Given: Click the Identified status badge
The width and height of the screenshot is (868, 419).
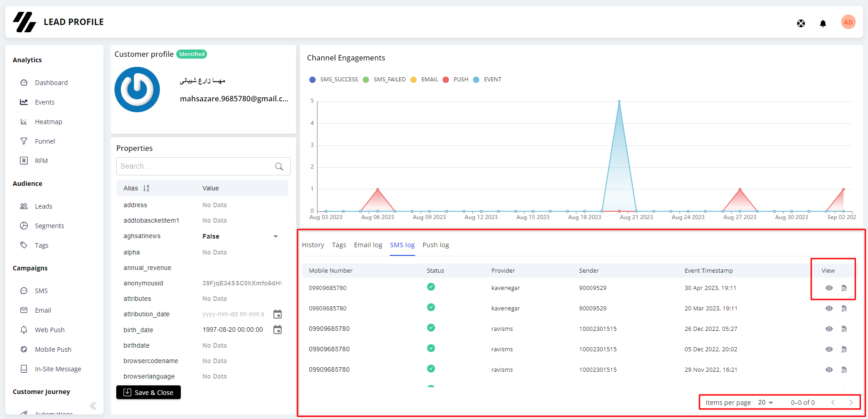Looking at the screenshot, I should (192, 54).
